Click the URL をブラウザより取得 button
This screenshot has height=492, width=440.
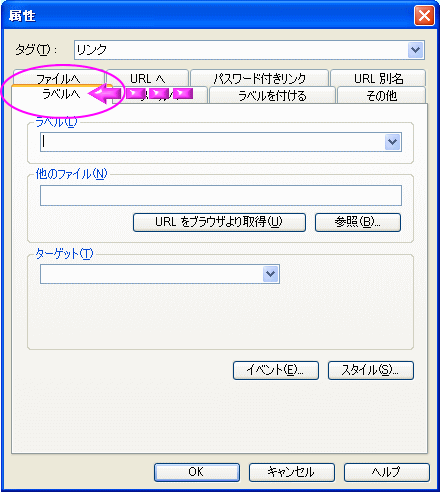pos(219,222)
